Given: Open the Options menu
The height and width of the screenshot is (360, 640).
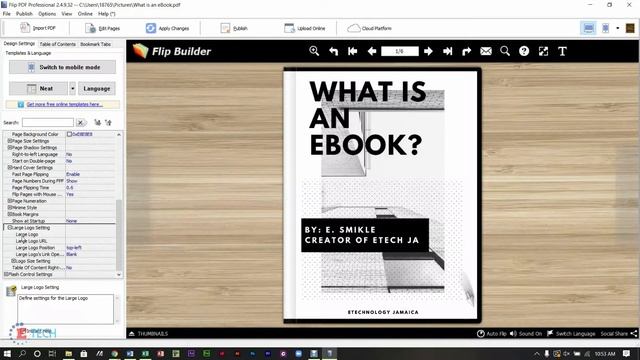Looking at the screenshot, I should click(47, 13).
